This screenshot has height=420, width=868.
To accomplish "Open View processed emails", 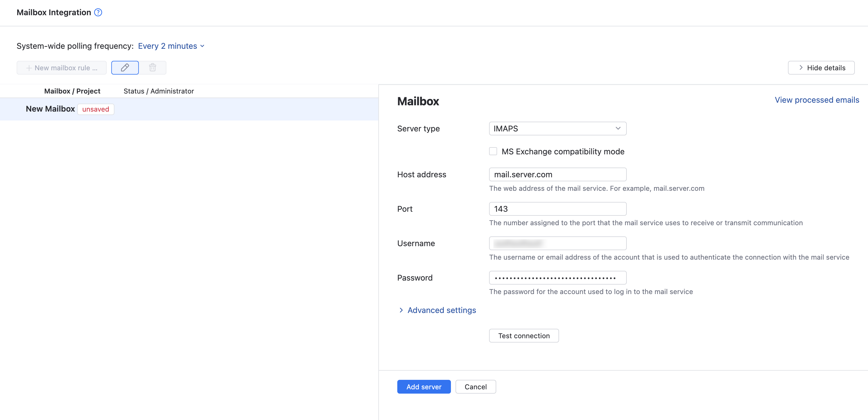I will tap(816, 100).
